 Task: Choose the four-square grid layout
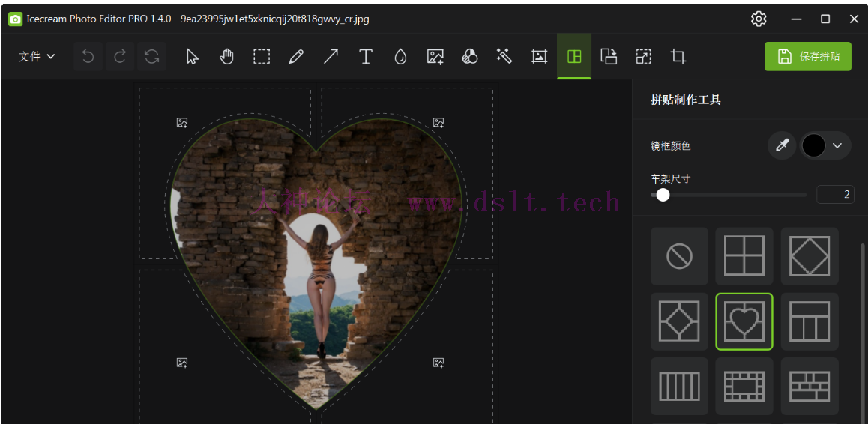coord(744,256)
